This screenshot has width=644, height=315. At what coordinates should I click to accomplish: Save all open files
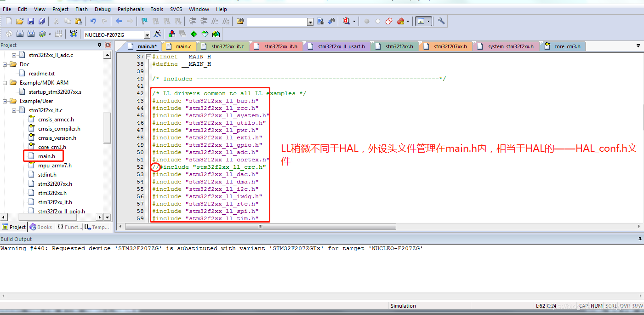coord(42,21)
